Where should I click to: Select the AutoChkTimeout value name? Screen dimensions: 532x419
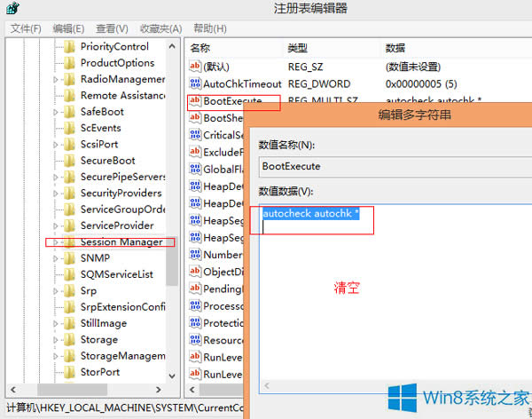point(242,84)
